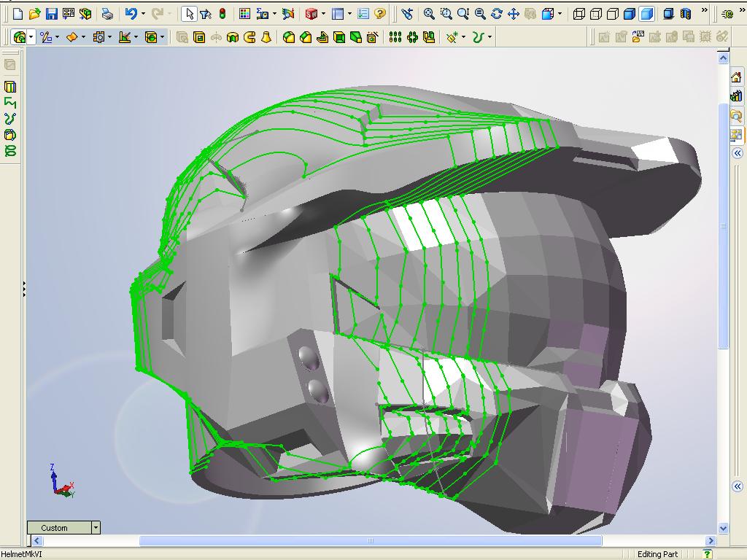The image size is (747, 560).
Task: Select the green helix curve tool
Action: tap(10, 151)
